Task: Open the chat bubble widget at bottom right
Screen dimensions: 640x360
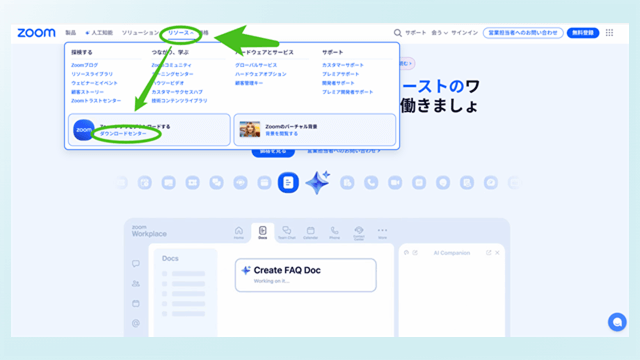Action: [x=617, y=322]
